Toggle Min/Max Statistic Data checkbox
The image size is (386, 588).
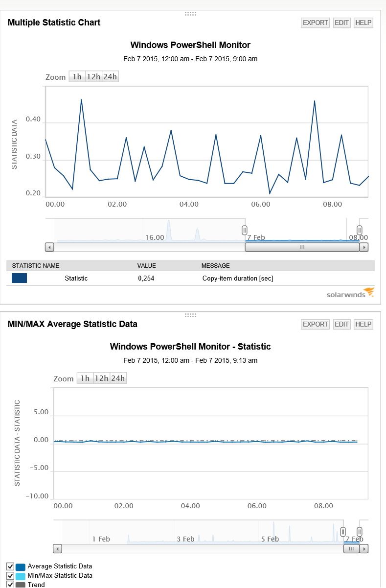(x=10, y=576)
